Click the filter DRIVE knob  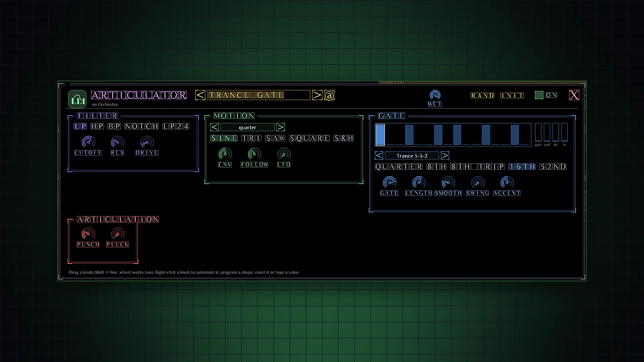pyautogui.click(x=147, y=142)
